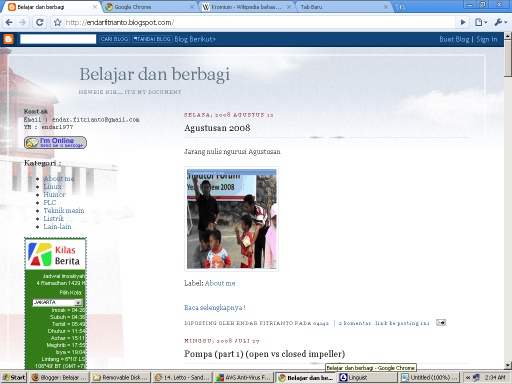Open the page control menu icon

click(481, 22)
